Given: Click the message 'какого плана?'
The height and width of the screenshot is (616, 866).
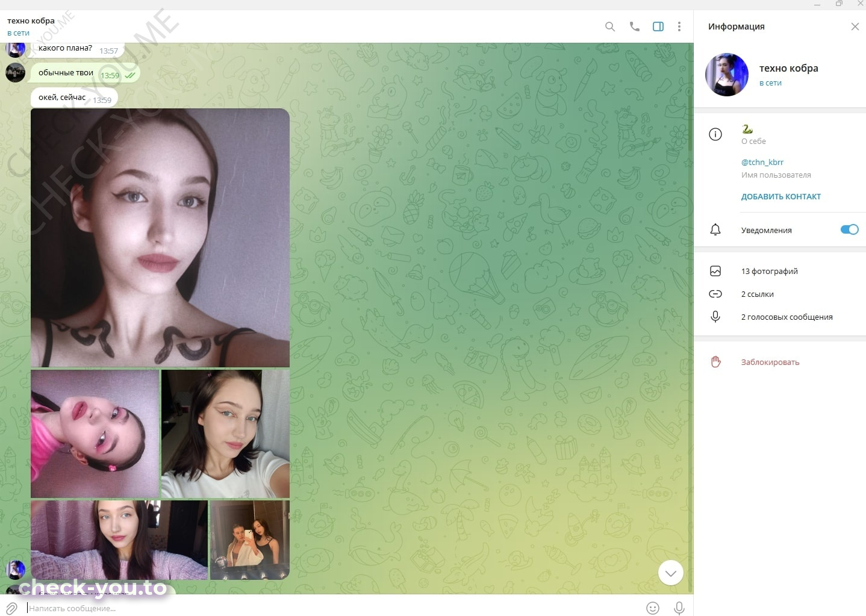Looking at the screenshot, I should pyautogui.click(x=78, y=49).
